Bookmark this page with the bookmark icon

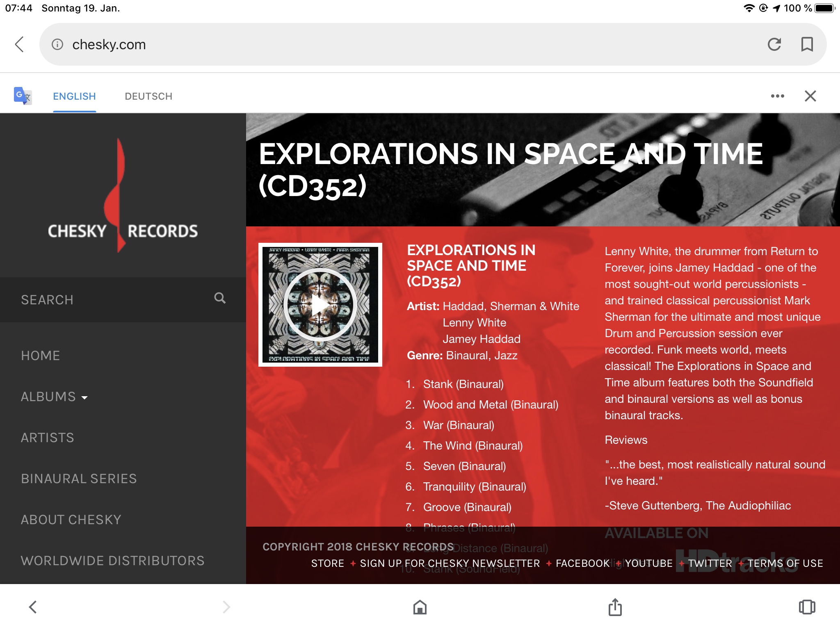click(x=807, y=44)
